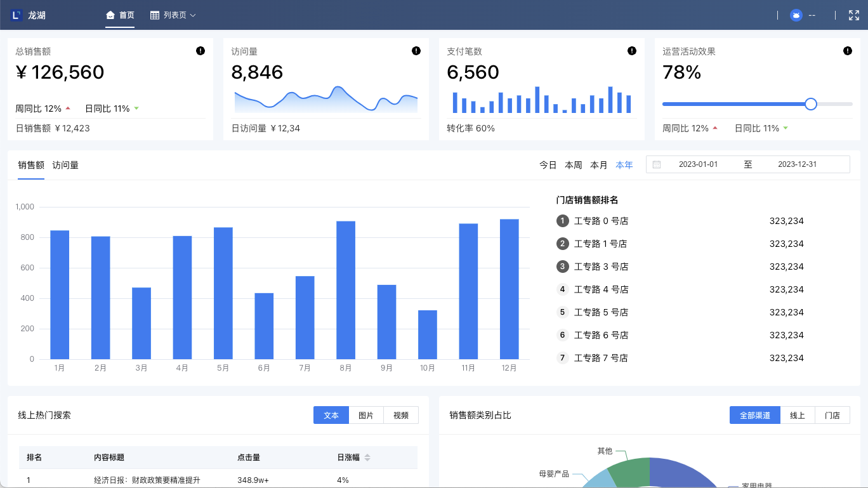Viewport: 868px width, 488px height.
Task: Click store name 工专路 5 号店
Action: click(601, 312)
